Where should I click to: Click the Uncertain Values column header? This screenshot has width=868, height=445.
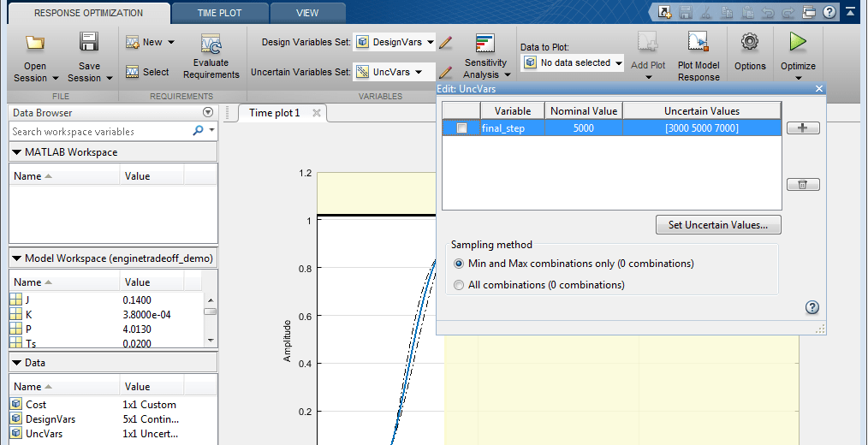point(702,111)
